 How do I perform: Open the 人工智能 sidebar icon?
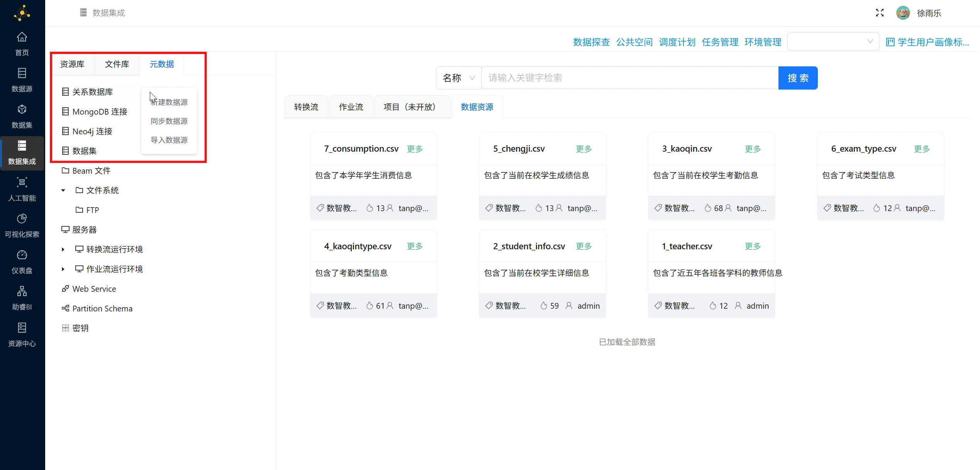click(22, 182)
